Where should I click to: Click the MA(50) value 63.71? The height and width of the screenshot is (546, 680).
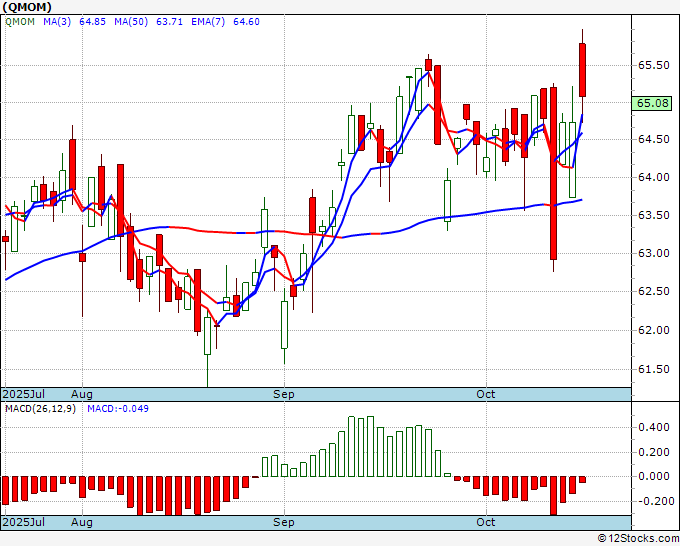pos(169,22)
